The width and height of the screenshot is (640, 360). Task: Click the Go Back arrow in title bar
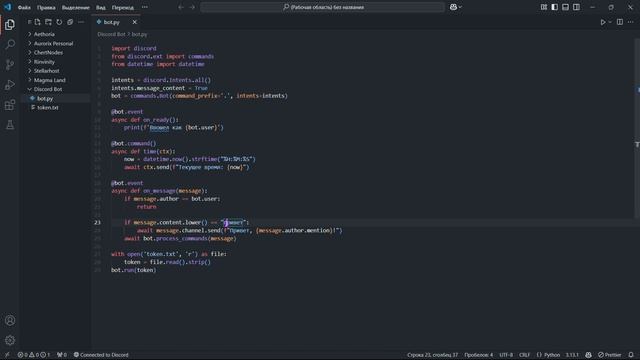(x=181, y=7)
